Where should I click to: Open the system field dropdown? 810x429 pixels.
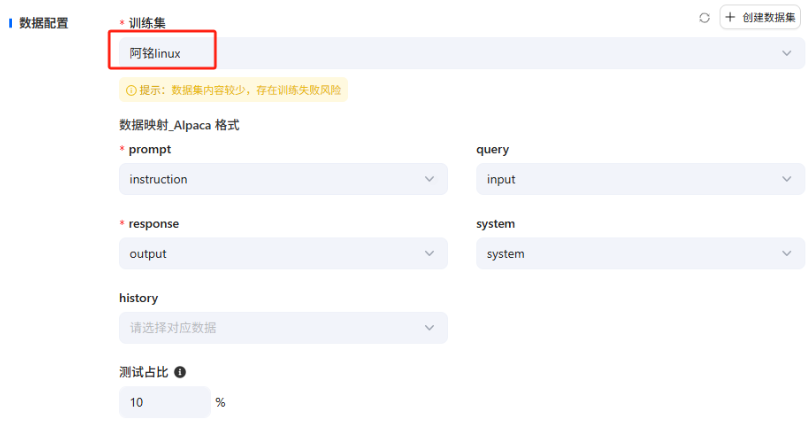pyautogui.click(x=640, y=254)
